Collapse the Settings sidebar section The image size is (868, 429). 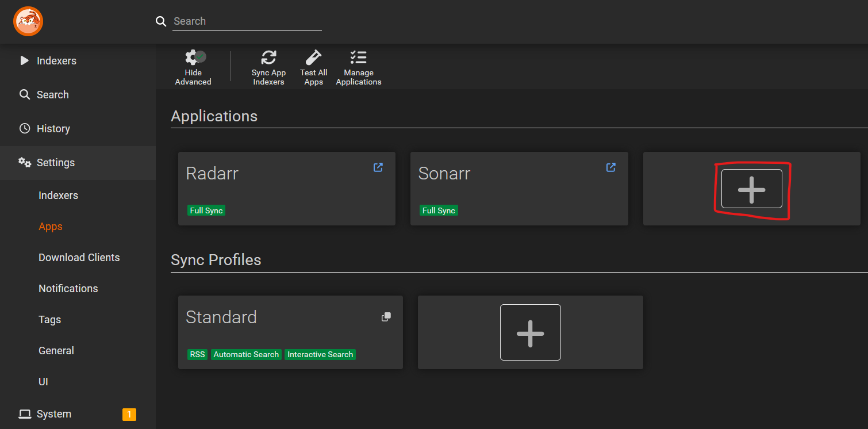click(55, 163)
